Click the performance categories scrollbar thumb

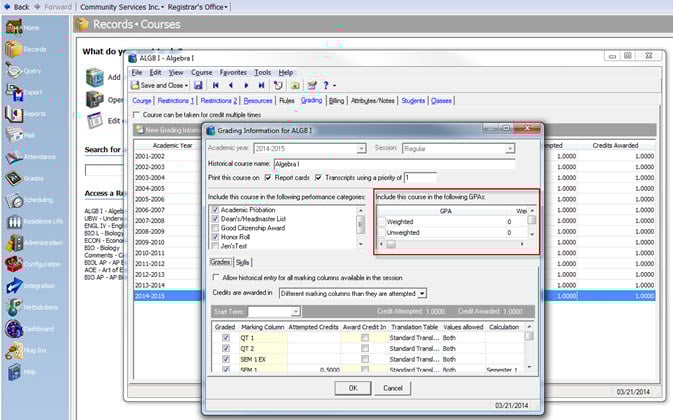361,224
